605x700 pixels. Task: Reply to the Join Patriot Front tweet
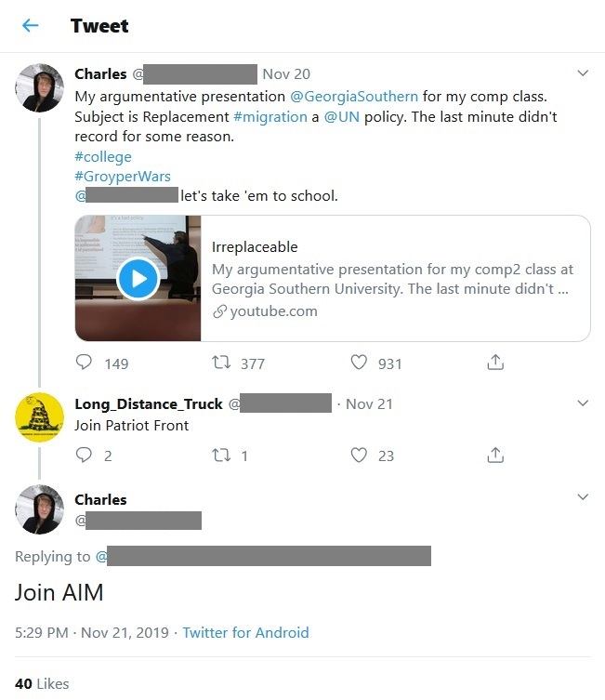coord(84,455)
